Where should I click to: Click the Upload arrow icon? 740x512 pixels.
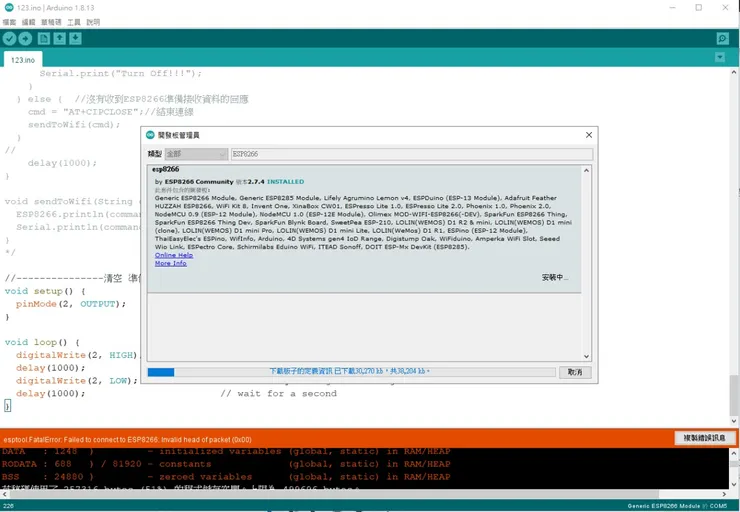pos(25,39)
